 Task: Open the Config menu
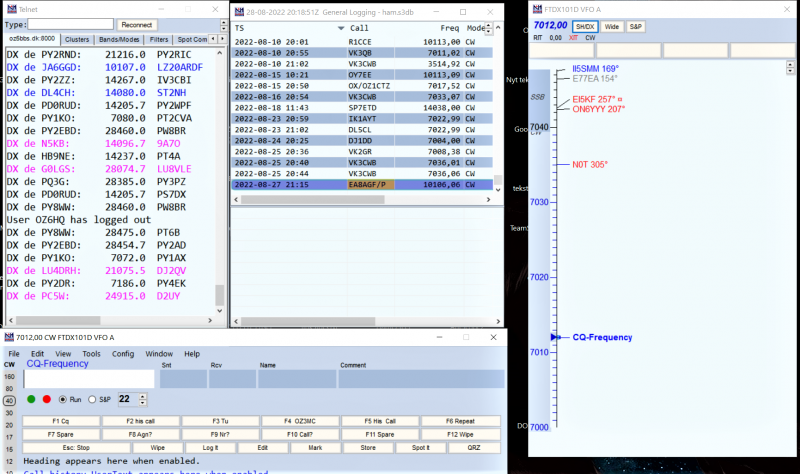tap(123, 354)
